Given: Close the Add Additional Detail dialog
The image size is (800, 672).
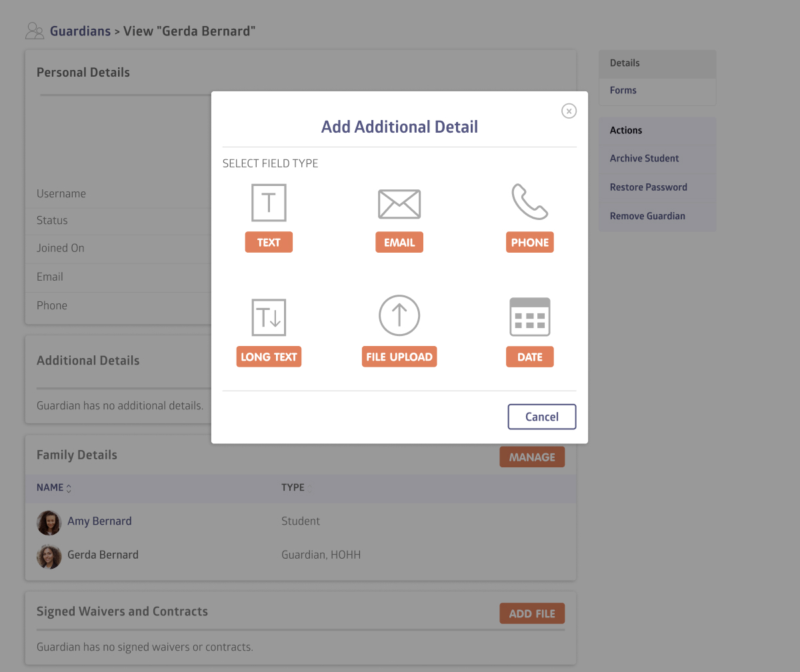Looking at the screenshot, I should [569, 111].
